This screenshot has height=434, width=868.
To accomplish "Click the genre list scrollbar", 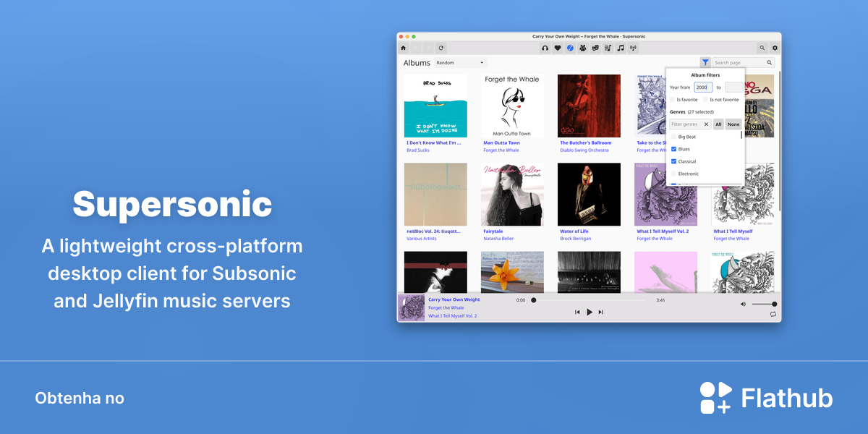I will point(741,135).
